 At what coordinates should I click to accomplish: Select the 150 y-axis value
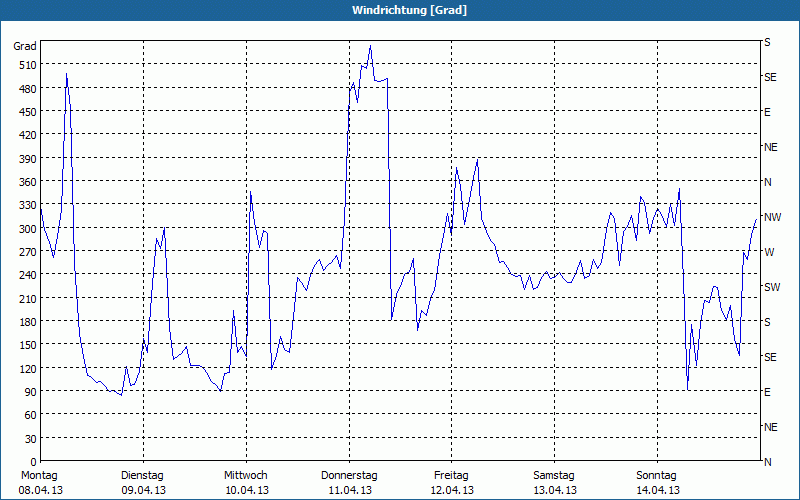point(28,345)
